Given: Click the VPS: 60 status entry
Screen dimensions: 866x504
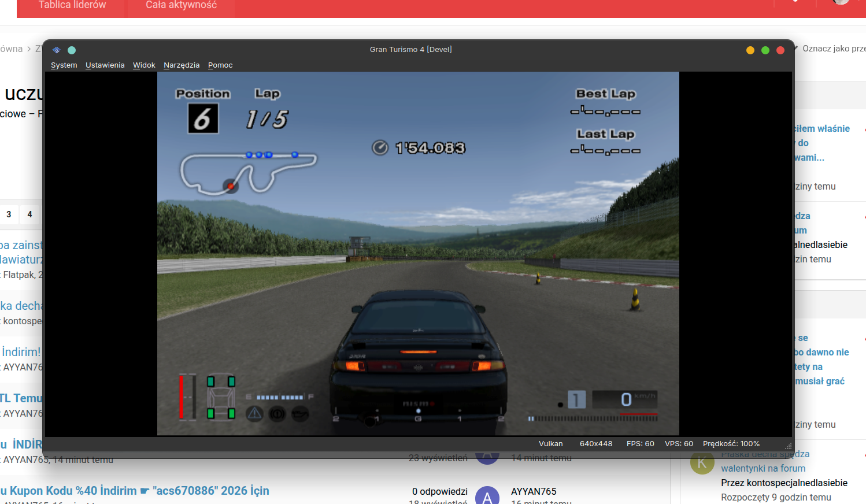Looking at the screenshot, I should [x=679, y=444].
